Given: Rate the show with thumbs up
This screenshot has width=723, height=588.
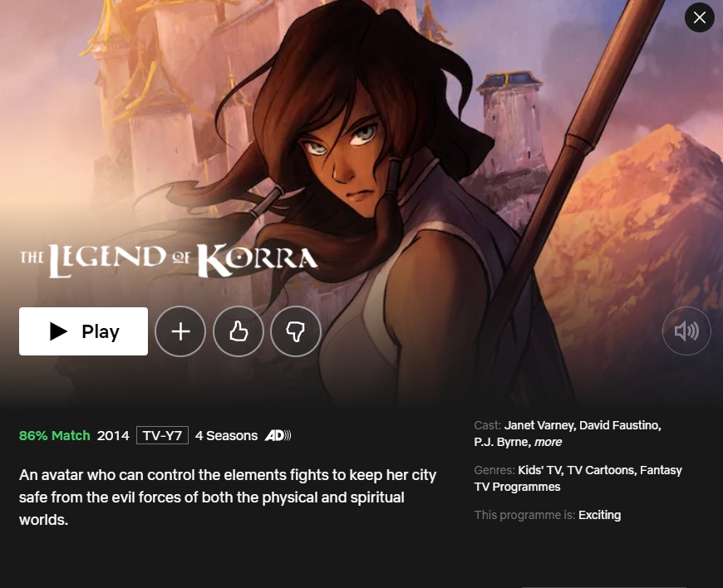Looking at the screenshot, I should [239, 331].
